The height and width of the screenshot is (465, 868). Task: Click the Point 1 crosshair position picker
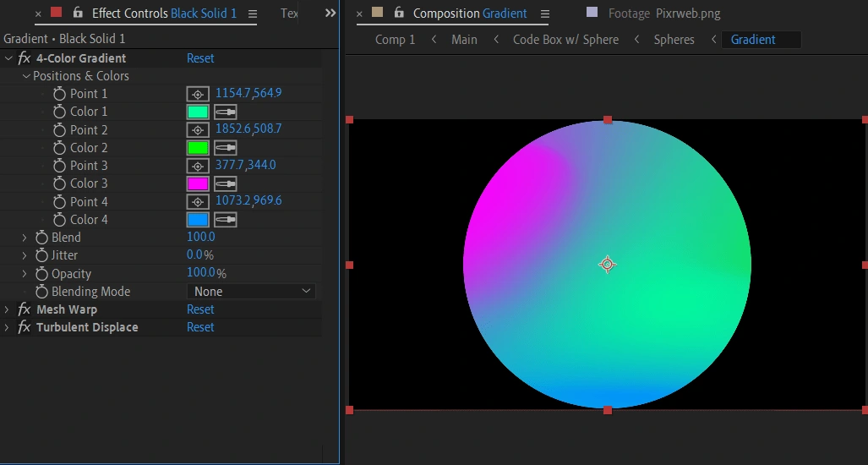197,94
